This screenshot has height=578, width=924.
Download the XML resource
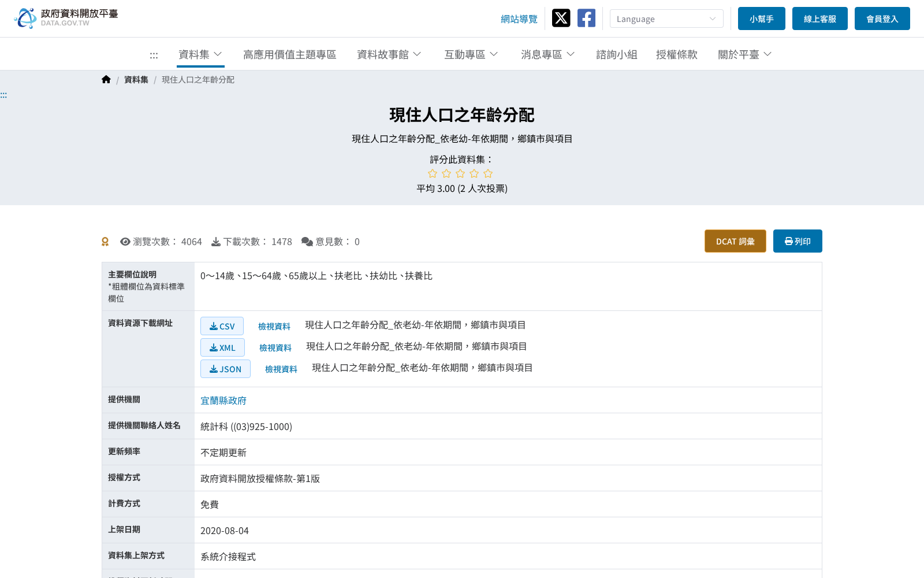click(x=222, y=347)
